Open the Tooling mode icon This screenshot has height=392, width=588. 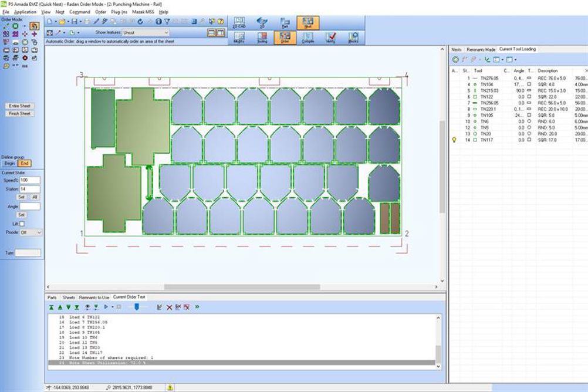pyautogui.click(x=262, y=37)
